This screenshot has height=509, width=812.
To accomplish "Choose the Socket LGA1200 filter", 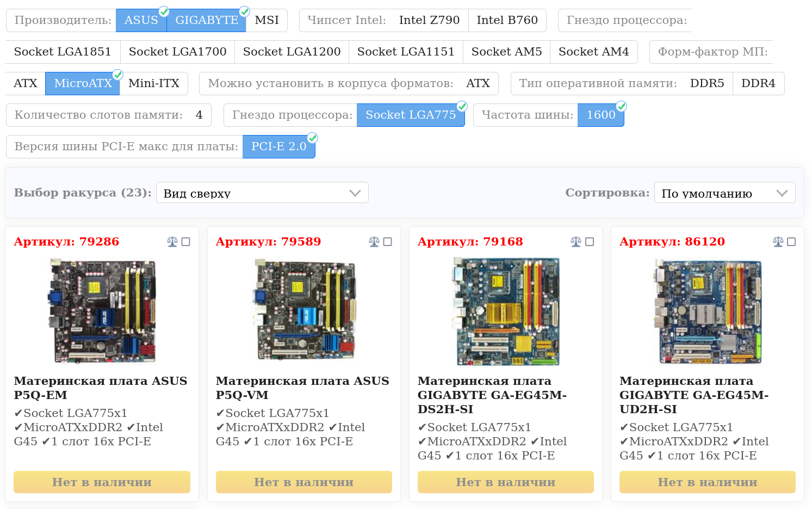I will point(292,52).
